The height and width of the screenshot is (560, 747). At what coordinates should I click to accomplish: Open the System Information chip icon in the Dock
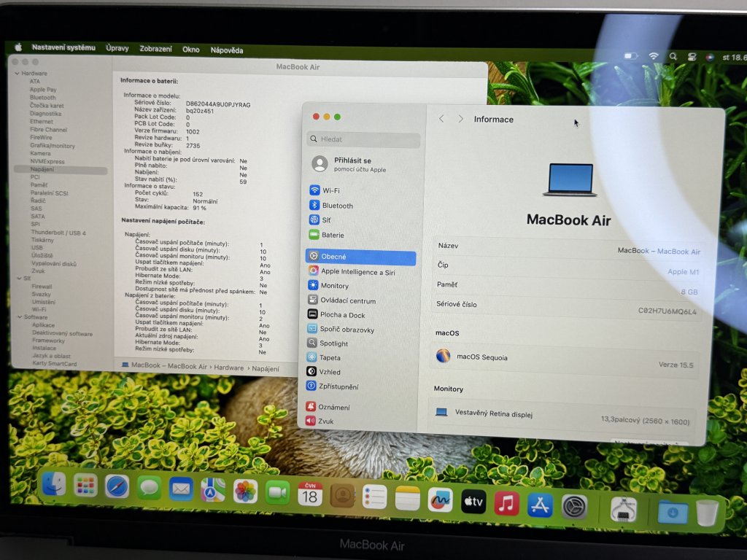click(624, 509)
